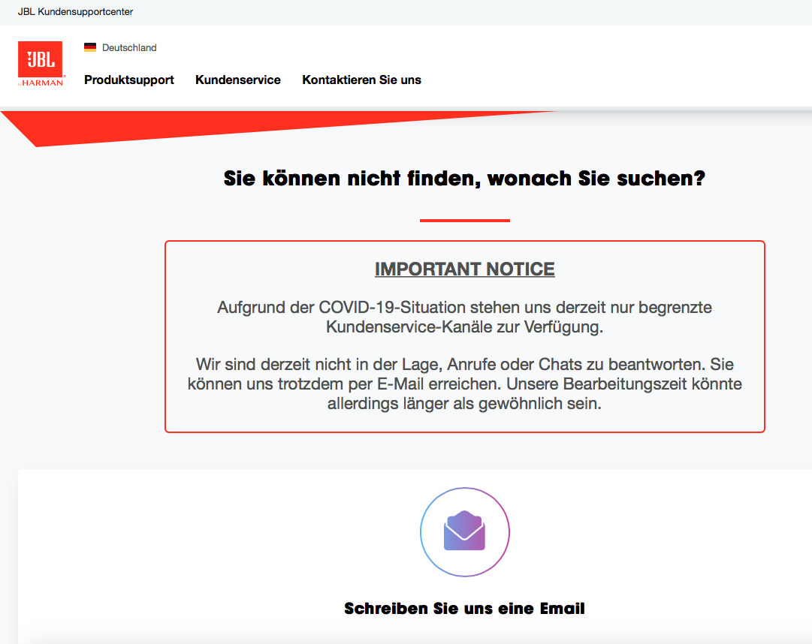The width and height of the screenshot is (812, 644).
Task: Click the paragraph about longer Bearbeitungszeit
Action: tap(464, 384)
